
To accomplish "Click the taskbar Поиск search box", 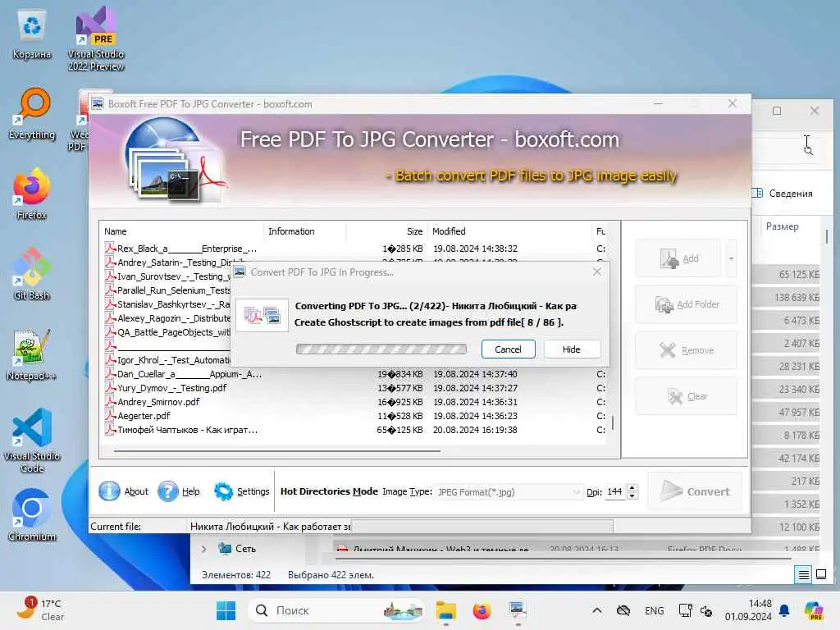I will point(336,610).
